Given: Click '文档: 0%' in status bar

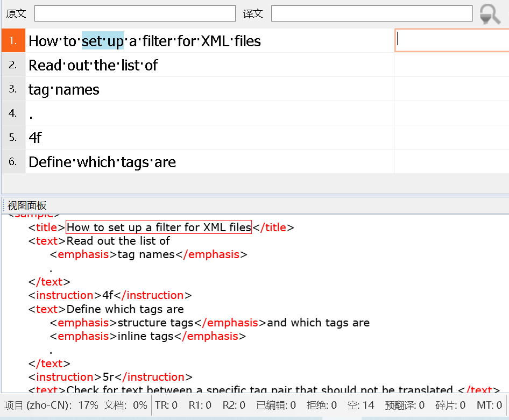Looking at the screenshot, I should [125, 405].
